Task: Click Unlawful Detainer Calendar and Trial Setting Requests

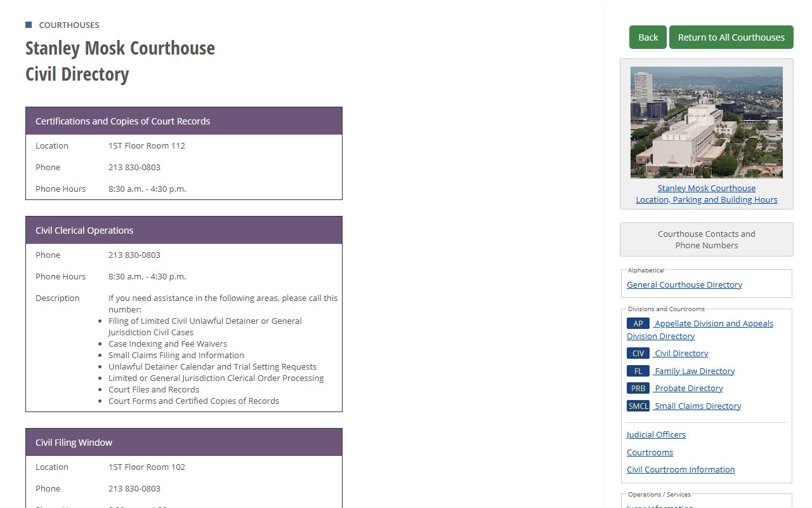Action: click(x=213, y=366)
